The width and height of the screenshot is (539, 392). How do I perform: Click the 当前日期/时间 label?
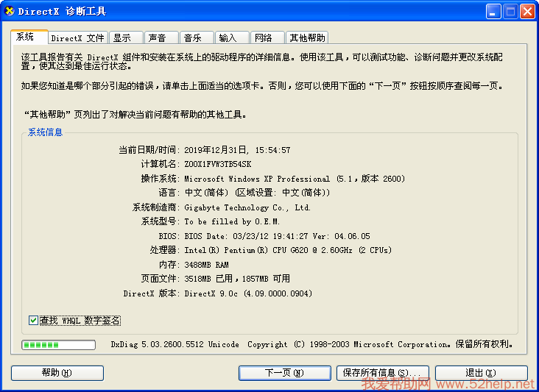point(149,150)
